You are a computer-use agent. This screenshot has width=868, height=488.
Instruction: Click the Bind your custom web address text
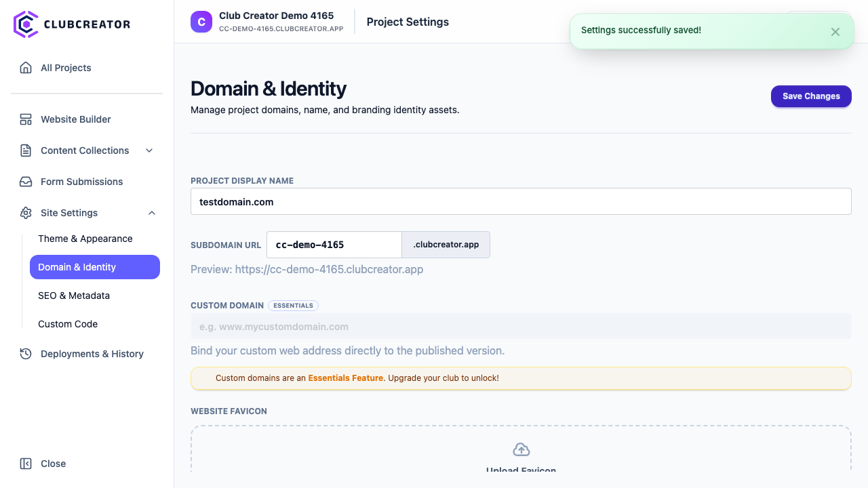347,351
